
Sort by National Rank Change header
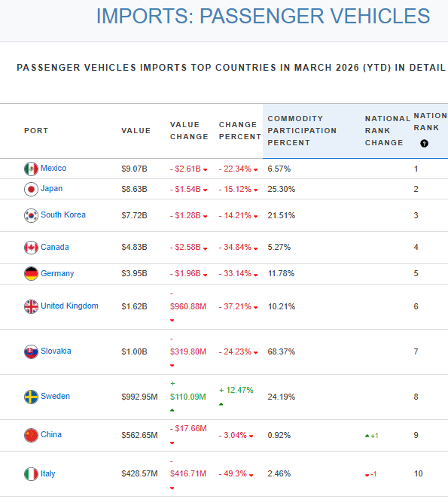coord(388,131)
